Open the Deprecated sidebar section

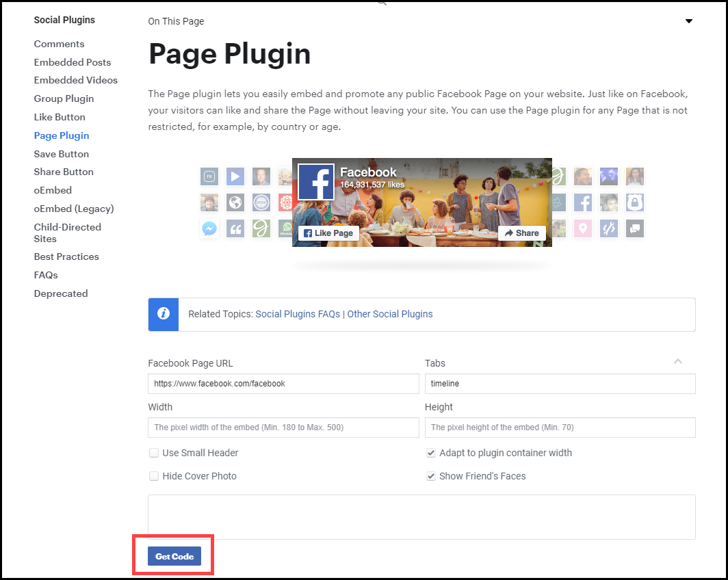(x=61, y=293)
